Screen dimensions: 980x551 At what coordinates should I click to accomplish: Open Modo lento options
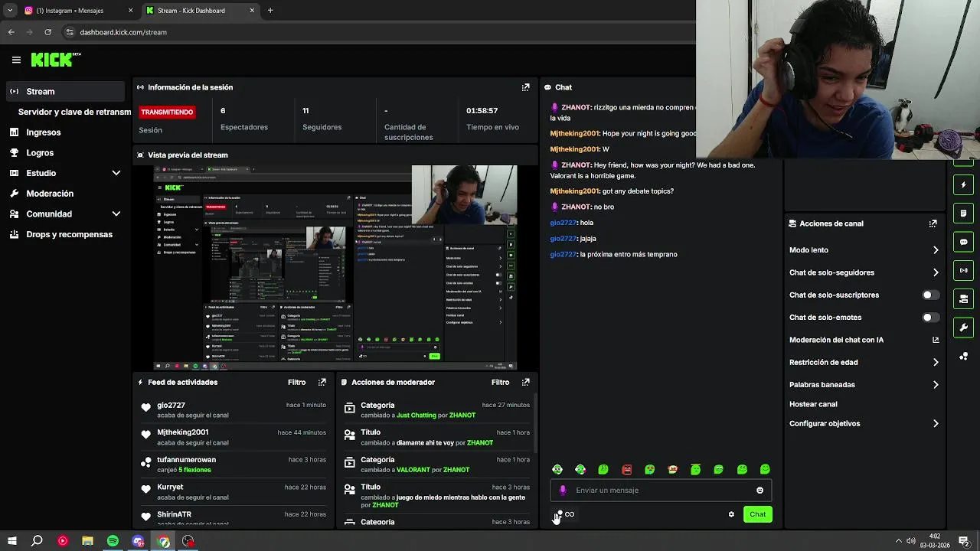click(864, 250)
